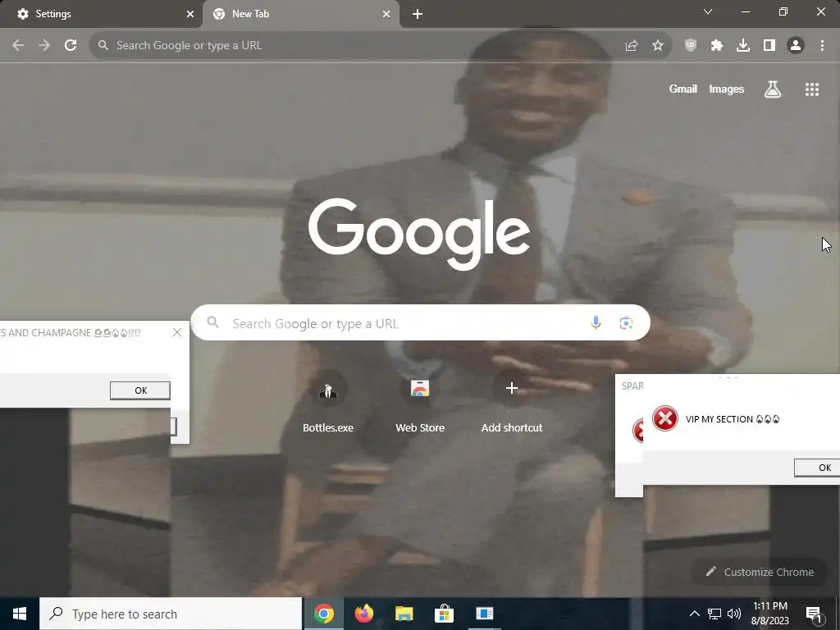Click the Google search box
The width and height of the screenshot is (840, 630).
420,322
